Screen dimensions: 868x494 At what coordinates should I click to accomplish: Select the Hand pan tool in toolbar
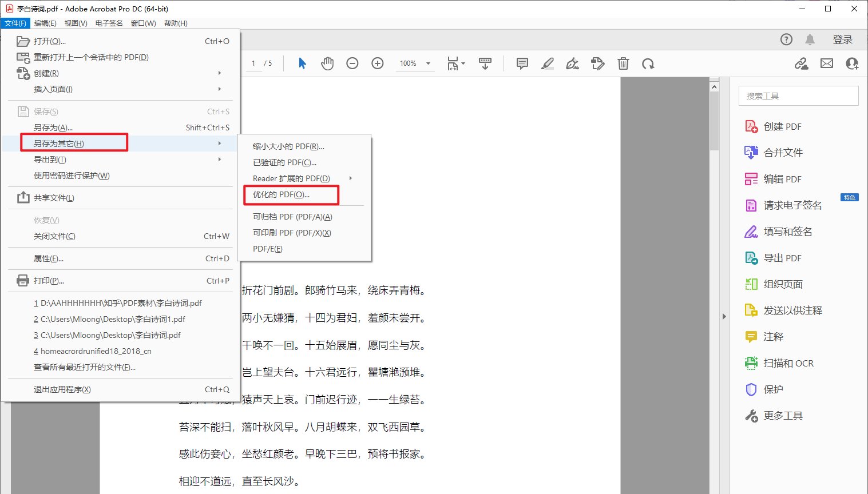[x=327, y=63]
